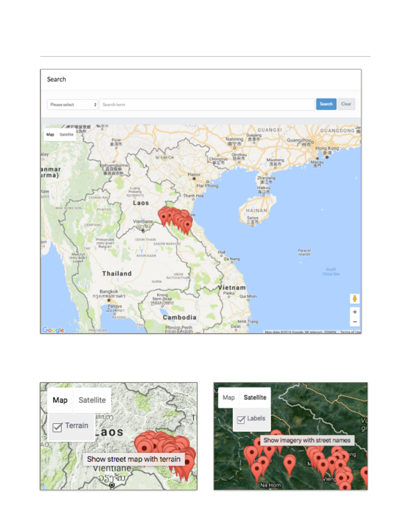Switch main map to Map view

(x=50, y=134)
